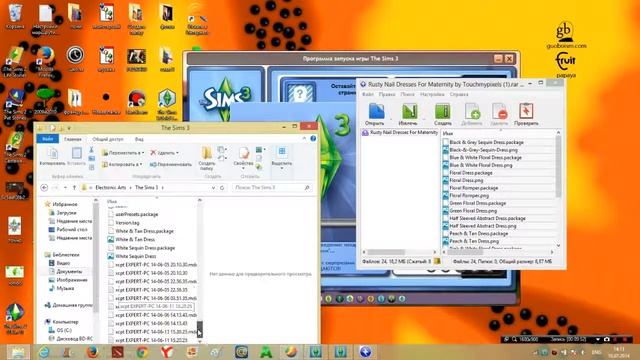Select White Sequin Dress.package in Explorer
Image resolution: width=640 pixels, height=360 pixels.
[x=144, y=248]
